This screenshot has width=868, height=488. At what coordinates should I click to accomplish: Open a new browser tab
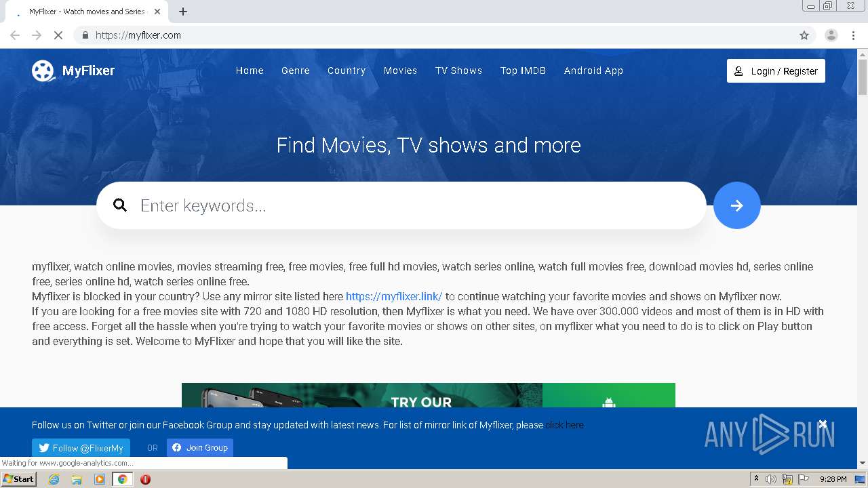pos(183,12)
